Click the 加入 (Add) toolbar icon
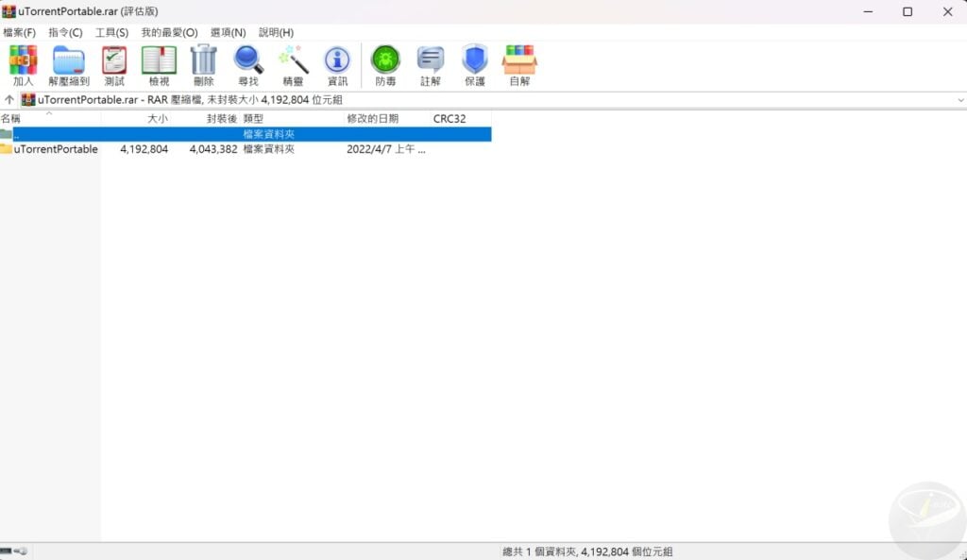Screen dimensions: 967x560 tap(23, 64)
